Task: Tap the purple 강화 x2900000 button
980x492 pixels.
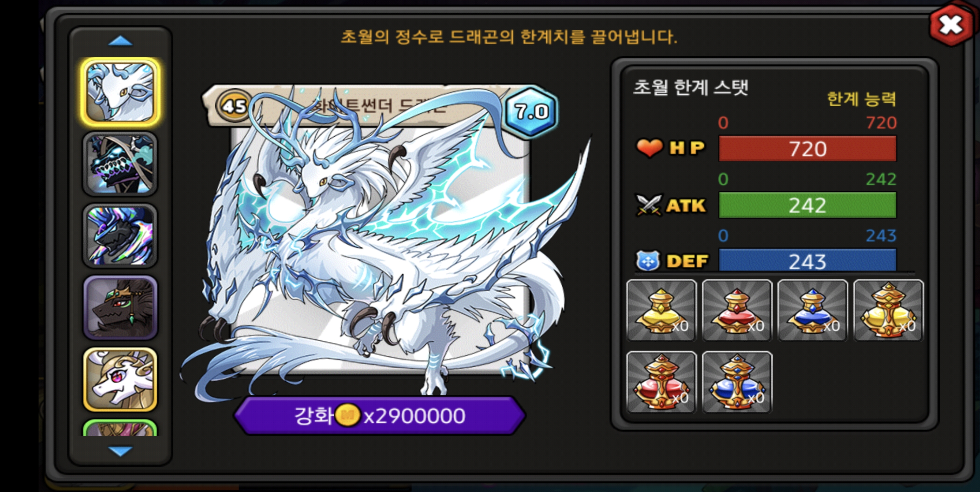Action: 380,415
